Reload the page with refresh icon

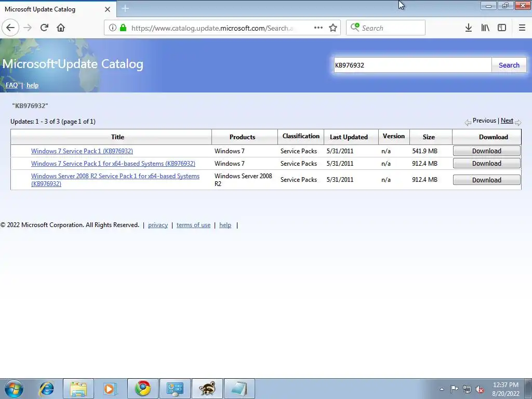(x=44, y=28)
